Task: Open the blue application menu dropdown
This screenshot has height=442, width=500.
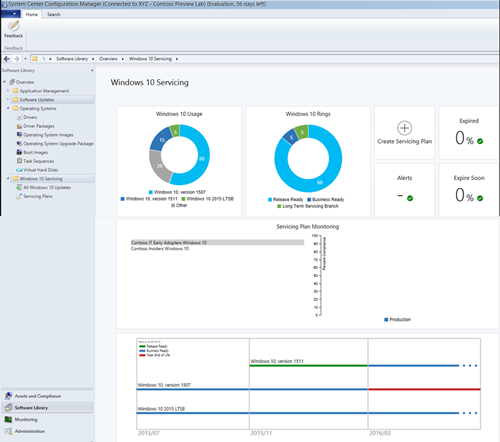Action: (11, 14)
